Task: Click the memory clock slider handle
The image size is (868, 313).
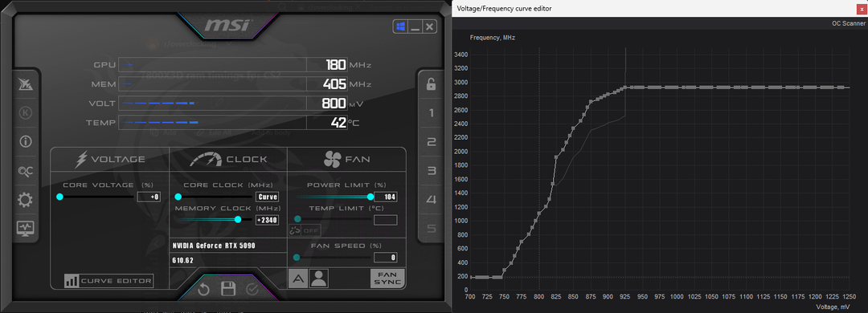Action: click(238, 220)
